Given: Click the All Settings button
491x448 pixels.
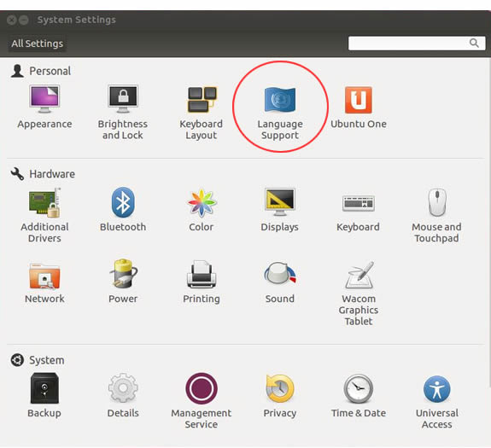Looking at the screenshot, I should point(37,44).
